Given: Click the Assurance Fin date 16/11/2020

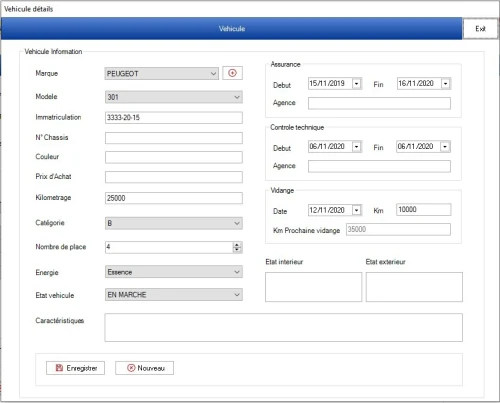Looking at the screenshot, I should 416,83.
